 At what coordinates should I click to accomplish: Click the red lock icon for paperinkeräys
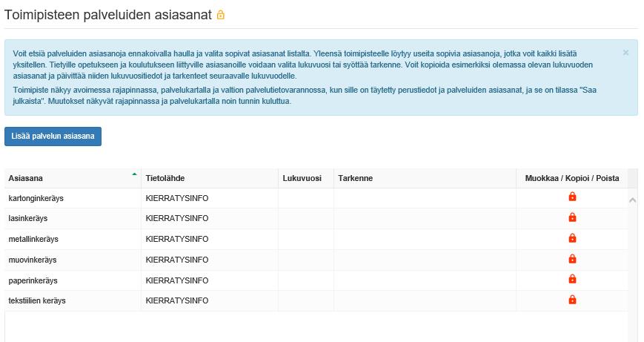(572, 279)
